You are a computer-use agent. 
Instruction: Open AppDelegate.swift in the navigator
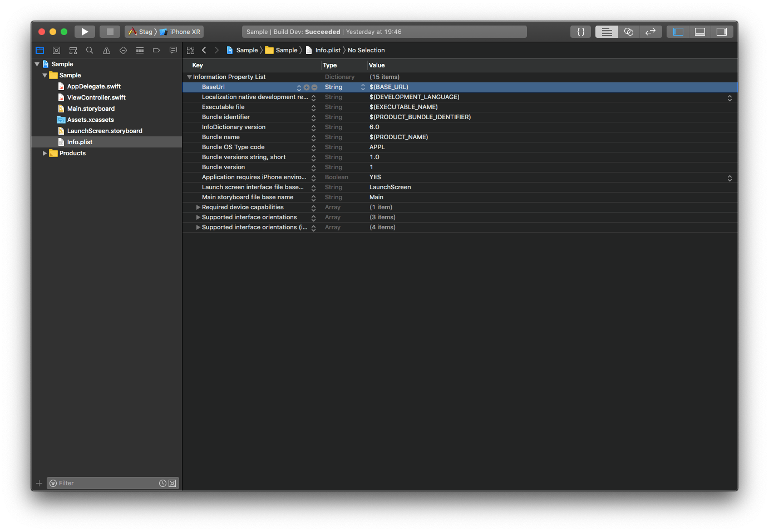(x=93, y=86)
